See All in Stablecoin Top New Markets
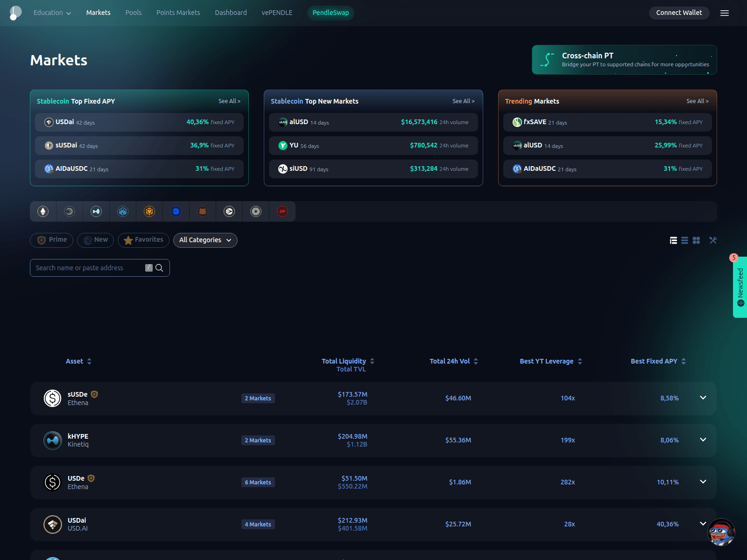The width and height of the screenshot is (747, 560). point(463,101)
